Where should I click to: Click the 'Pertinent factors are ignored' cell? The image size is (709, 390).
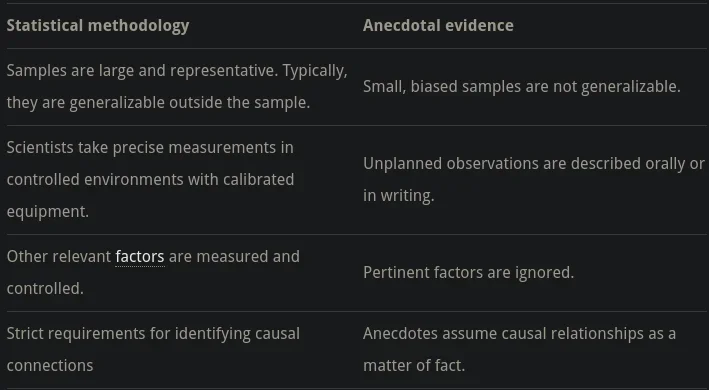[x=468, y=273]
